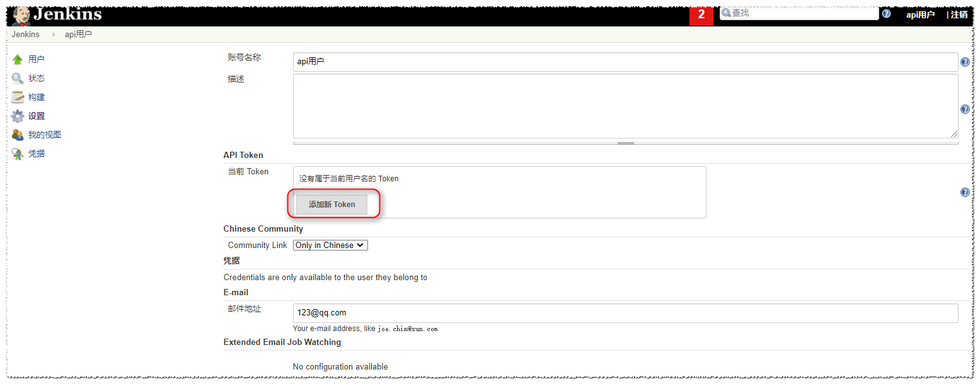
Task: Click the Credentials are only available text
Action: (325, 278)
